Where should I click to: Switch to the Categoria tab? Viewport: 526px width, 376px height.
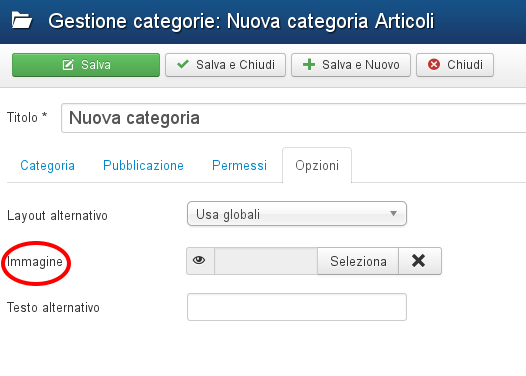[47, 166]
